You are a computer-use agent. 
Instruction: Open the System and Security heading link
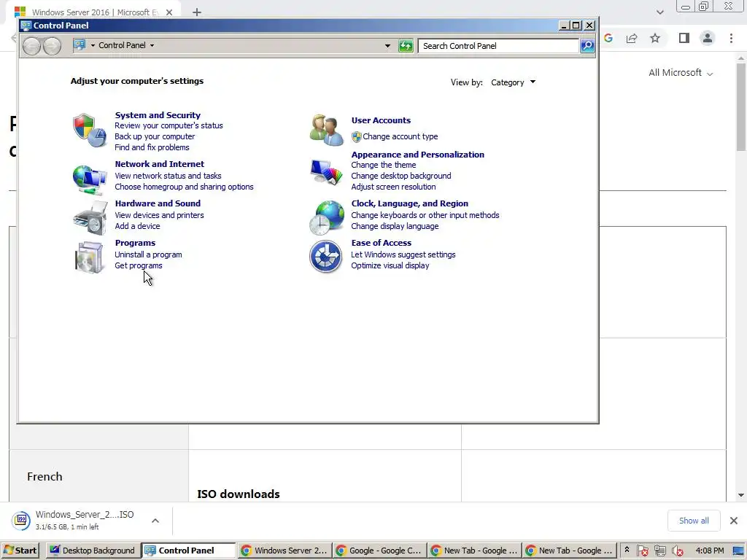click(158, 115)
